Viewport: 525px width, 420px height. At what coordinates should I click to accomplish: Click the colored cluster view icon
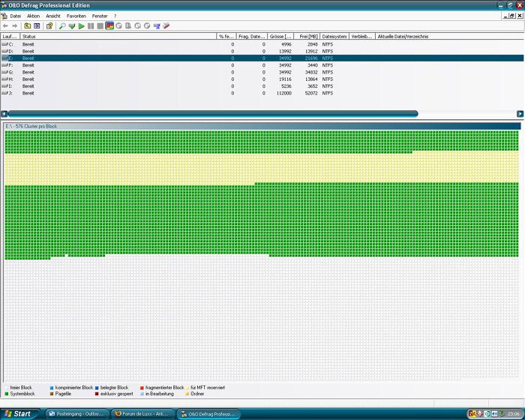pos(109,25)
